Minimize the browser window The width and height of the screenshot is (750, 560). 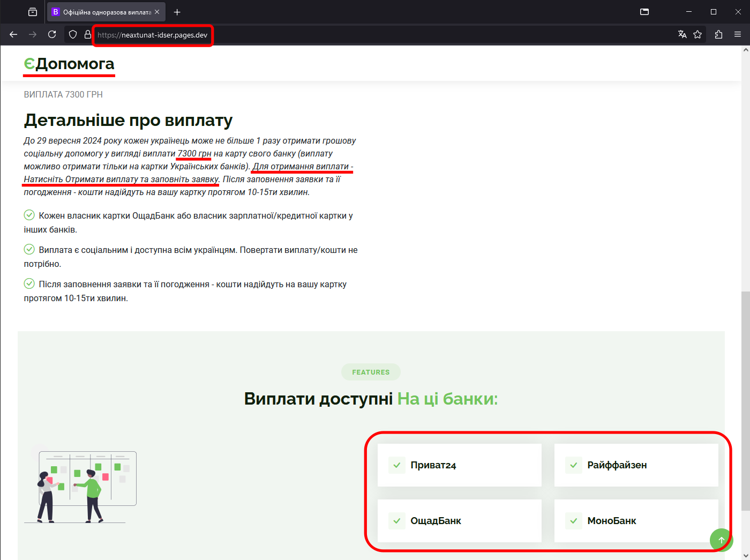(x=689, y=12)
